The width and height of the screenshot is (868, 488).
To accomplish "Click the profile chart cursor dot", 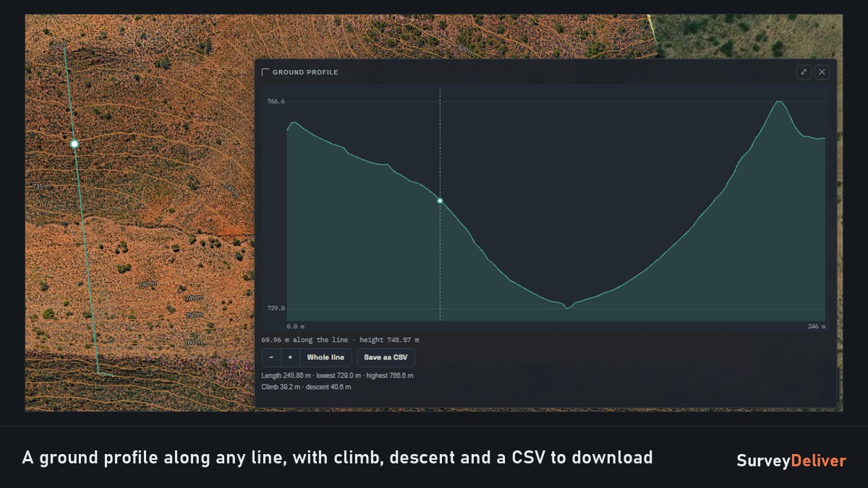I will point(440,200).
